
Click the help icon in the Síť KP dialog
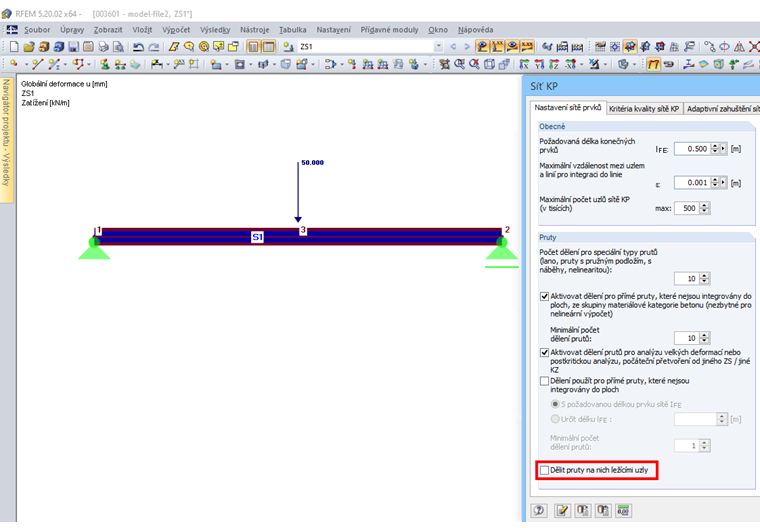539,510
